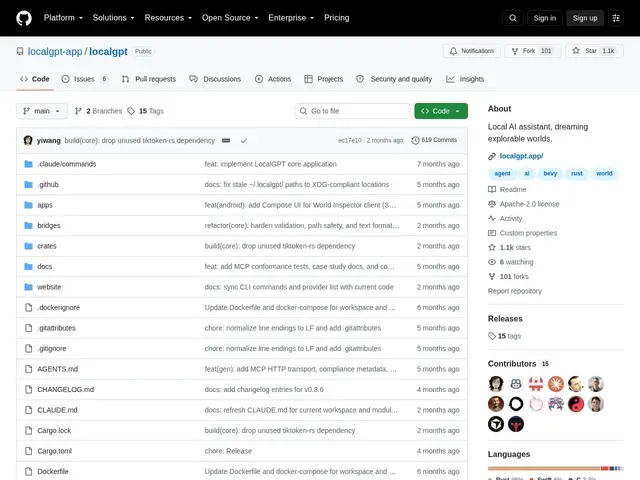Viewport: 640px width, 480px height.
Task: Open the Enterprise dropdown menu
Action: (291, 18)
